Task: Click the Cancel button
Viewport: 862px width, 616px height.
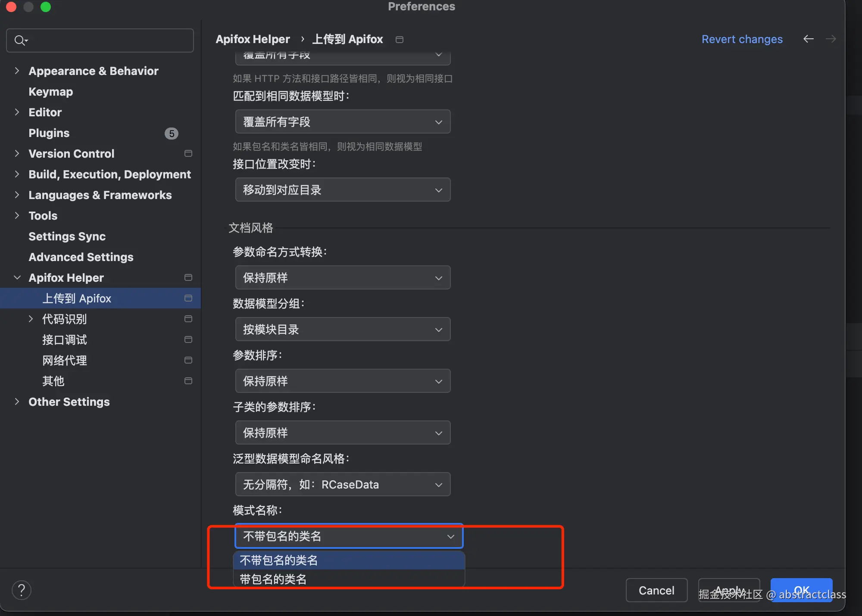Action: point(656,590)
